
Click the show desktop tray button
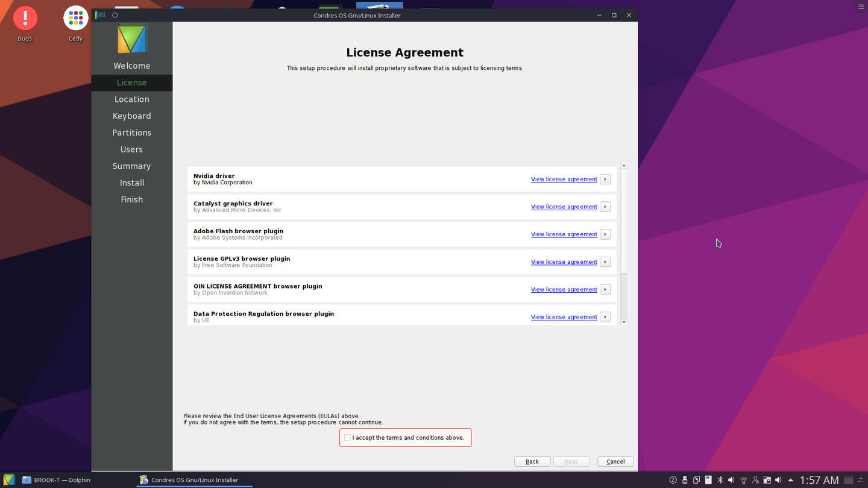pyautogui.click(x=848, y=480)
